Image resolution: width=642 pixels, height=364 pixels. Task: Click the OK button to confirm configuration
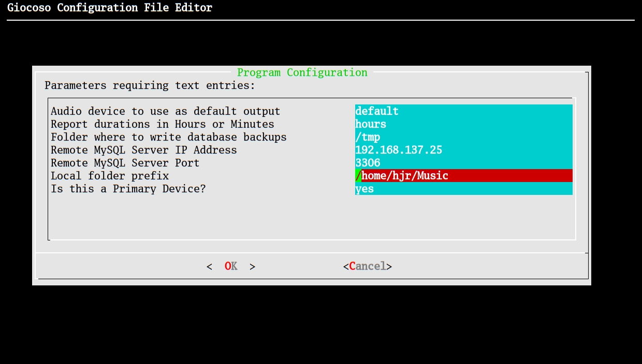(230, 266)
